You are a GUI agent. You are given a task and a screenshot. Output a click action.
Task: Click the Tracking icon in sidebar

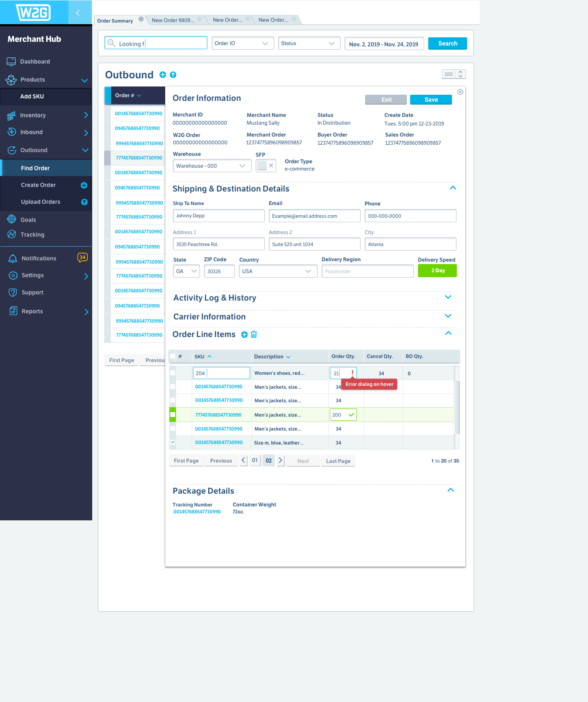(12, 235)
